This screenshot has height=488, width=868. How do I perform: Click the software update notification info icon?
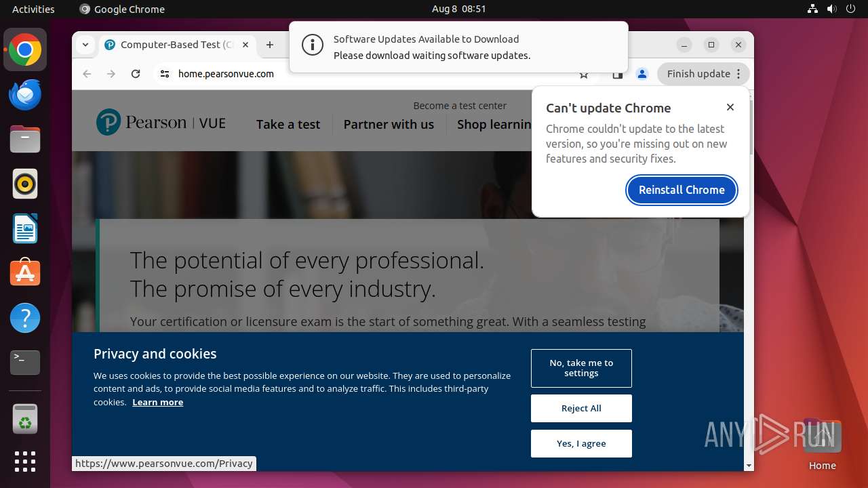coord(312,46)
